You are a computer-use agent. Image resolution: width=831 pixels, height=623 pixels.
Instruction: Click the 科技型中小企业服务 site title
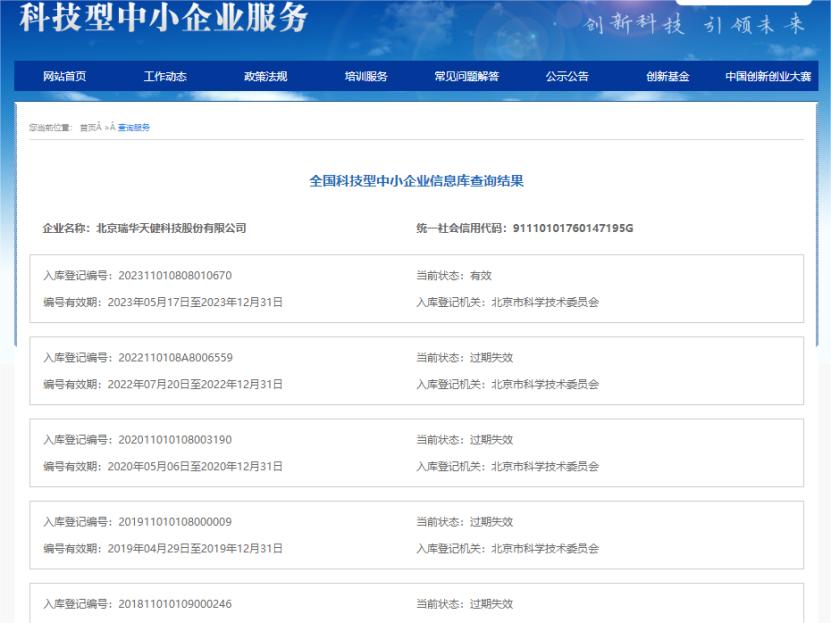[x=164, y=17]
